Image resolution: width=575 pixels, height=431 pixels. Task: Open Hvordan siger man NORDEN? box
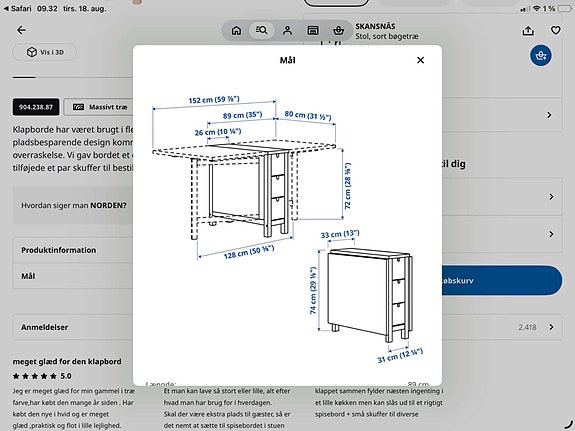73,205
